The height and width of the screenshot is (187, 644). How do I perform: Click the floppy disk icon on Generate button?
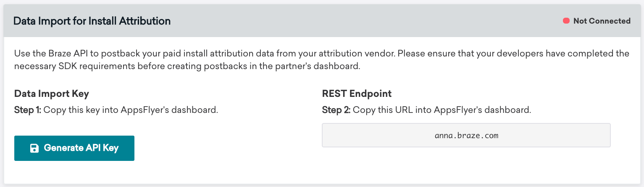pyautogui.click(x=34, y=148)
